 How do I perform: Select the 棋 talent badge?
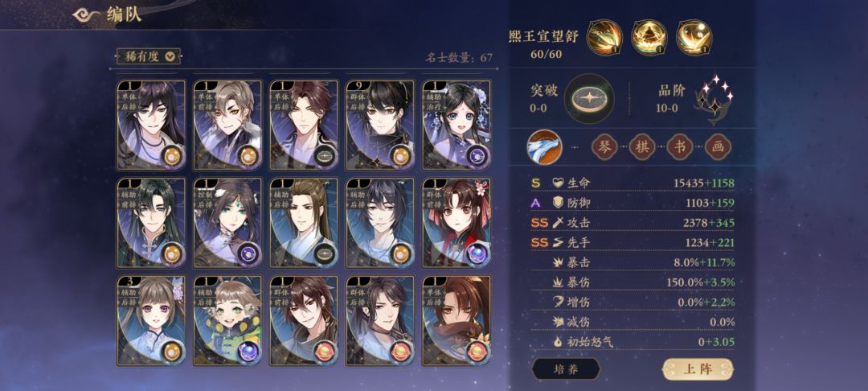(x=642, y=147)
